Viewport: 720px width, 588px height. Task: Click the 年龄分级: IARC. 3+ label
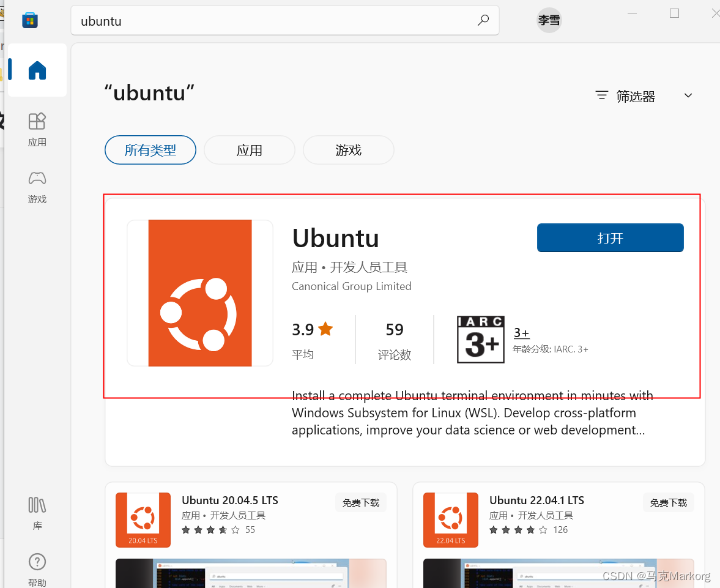point(550,349)
